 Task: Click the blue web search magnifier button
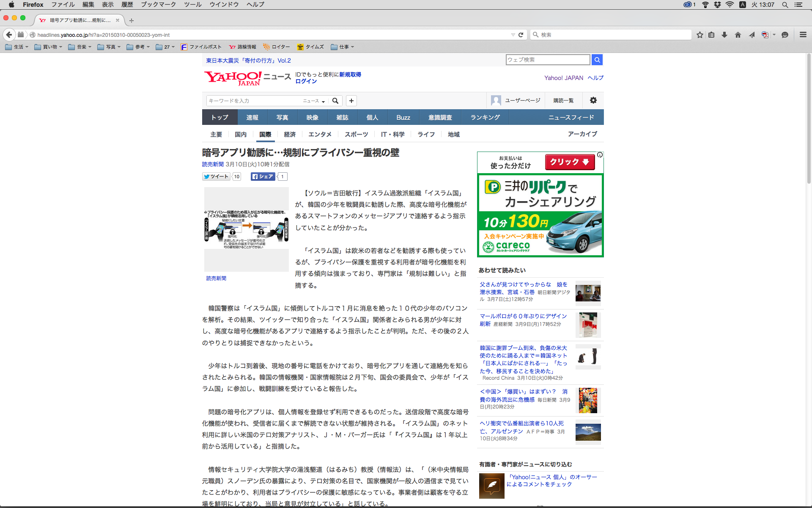(597, 60)
